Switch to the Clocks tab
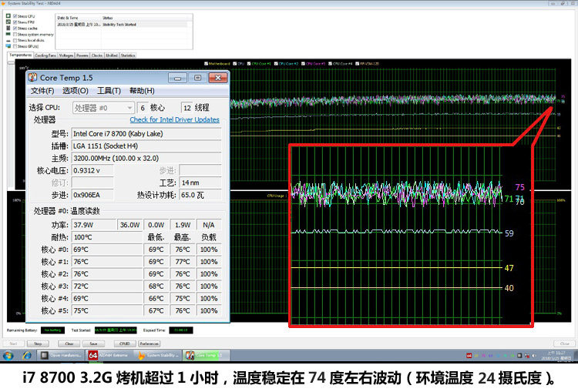578x392 pixels. pos(97,55)
